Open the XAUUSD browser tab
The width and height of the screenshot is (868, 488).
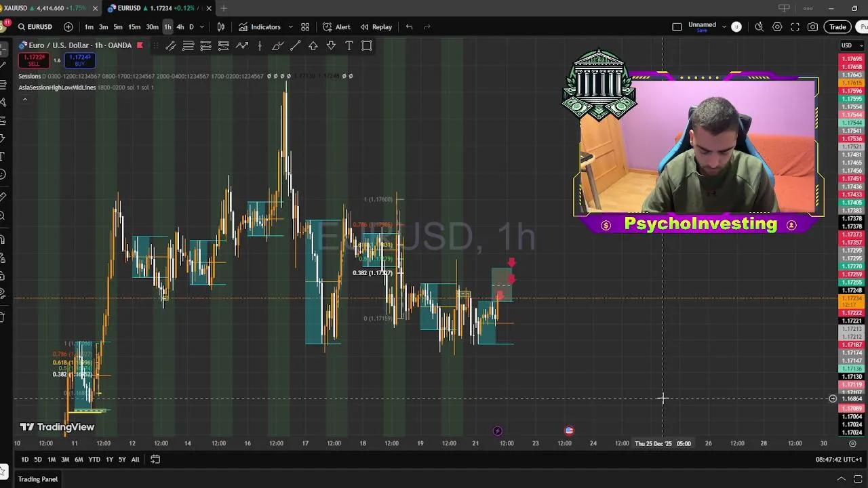(x=43, y=8)
